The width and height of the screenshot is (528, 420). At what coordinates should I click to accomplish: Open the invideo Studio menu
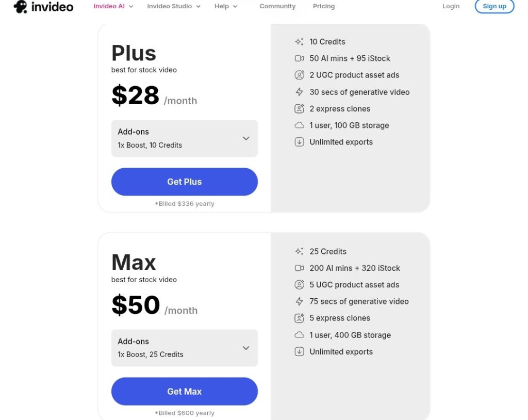[x=174, y=6]
